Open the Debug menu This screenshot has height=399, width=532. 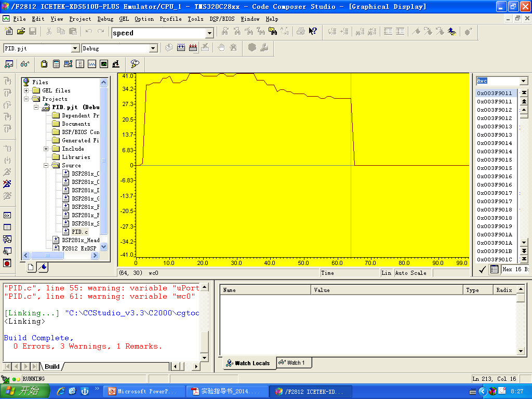(x=105, y=19)
